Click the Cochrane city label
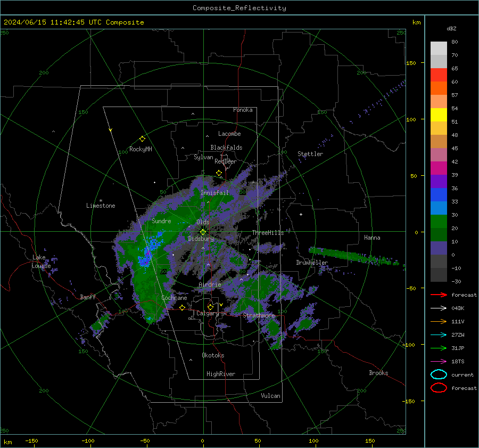The width and height of the screenshot is (479, 448). 174,298
